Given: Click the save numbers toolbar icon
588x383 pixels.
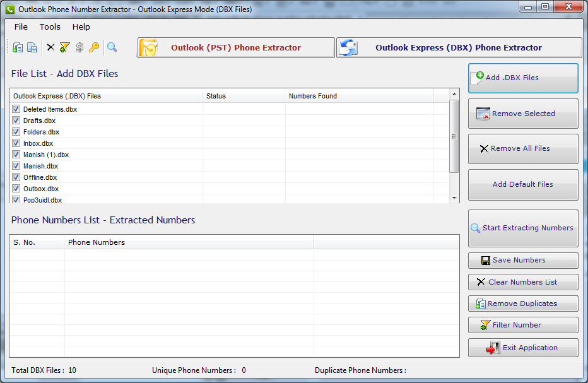Looking at the screenshot, I should (32, 47).
